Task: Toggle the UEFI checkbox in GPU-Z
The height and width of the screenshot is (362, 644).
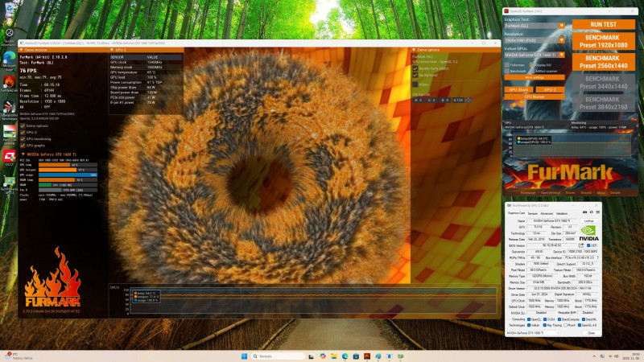Action: click(588, 245)
